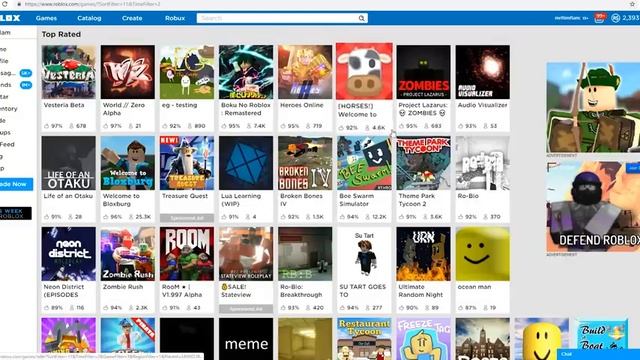This screenshot has width=640, height=360.
Task: Open the Stateview Roleplay sponsored thumbnail
Action: [x=246, y=254]
